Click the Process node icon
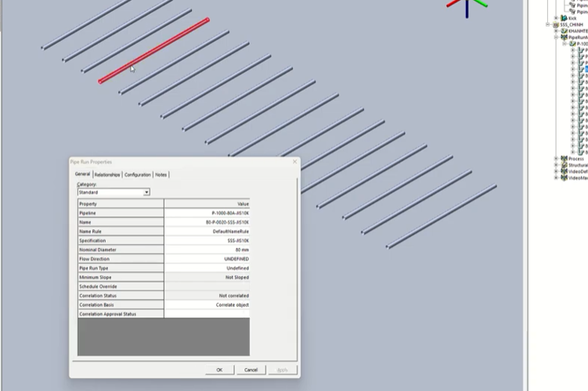 tap(564, 159)
